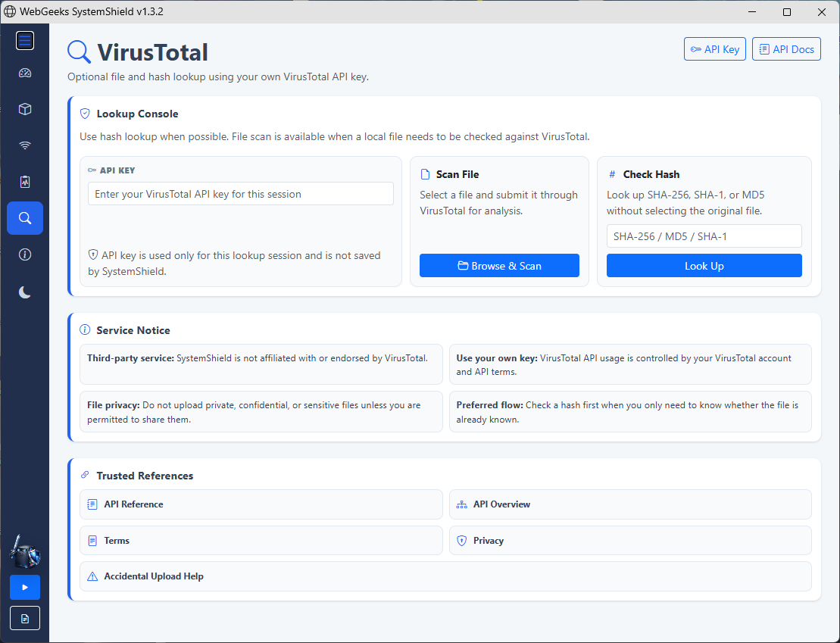Click the Check Hash pound icon

612,174
